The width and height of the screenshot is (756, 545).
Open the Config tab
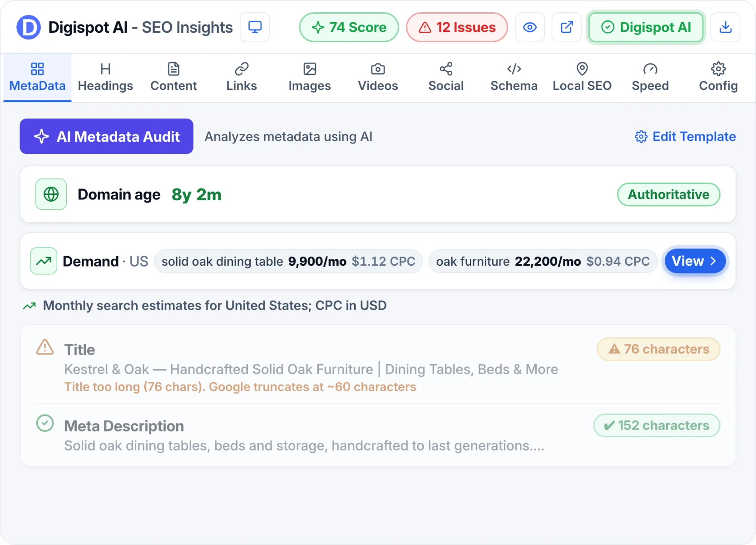pyautogui.click(x=718, y=78)
